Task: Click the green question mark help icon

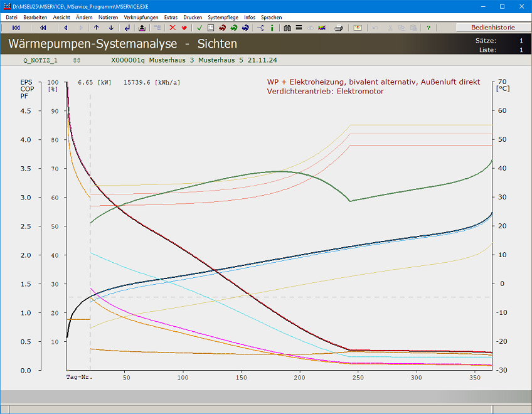Action: pos(428,28)
